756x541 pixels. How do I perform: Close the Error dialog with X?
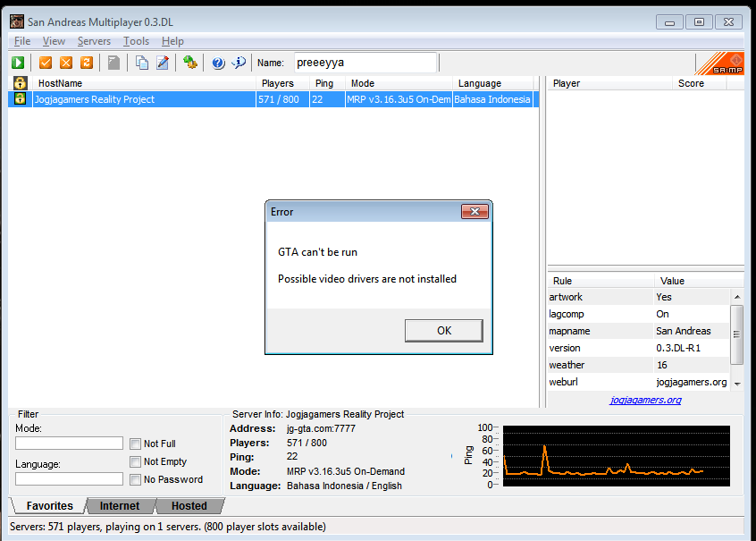pyautogui.click(x=475, y=211)
